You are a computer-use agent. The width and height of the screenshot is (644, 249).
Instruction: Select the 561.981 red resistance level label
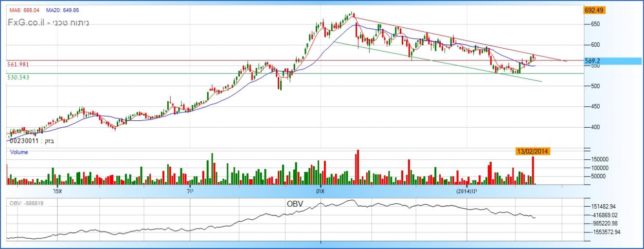tap(18, 64)
